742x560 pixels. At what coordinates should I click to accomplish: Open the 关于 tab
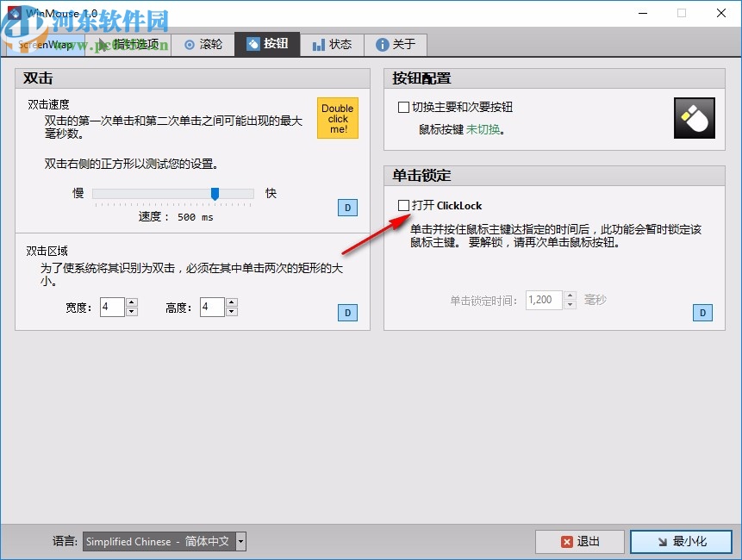coord(396,45)
